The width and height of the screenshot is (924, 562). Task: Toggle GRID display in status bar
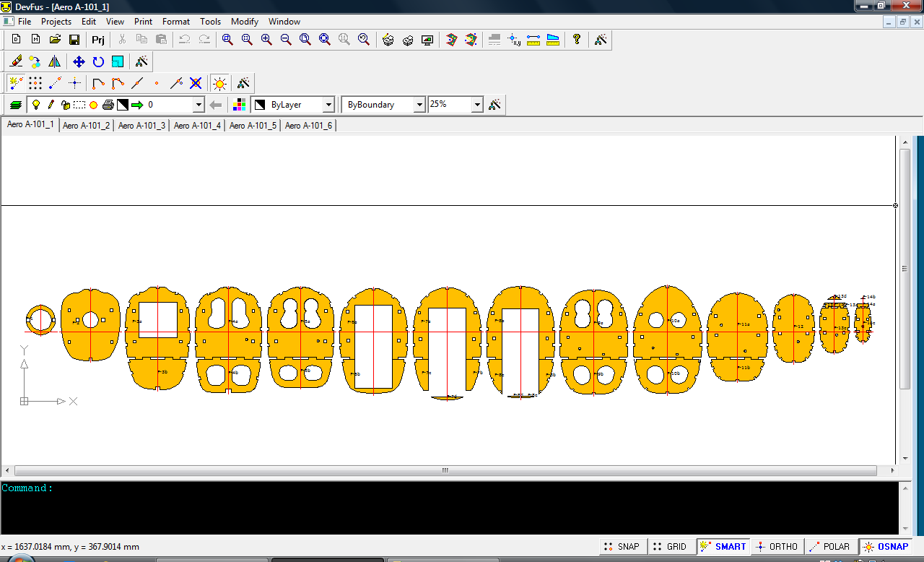[669, 547]
